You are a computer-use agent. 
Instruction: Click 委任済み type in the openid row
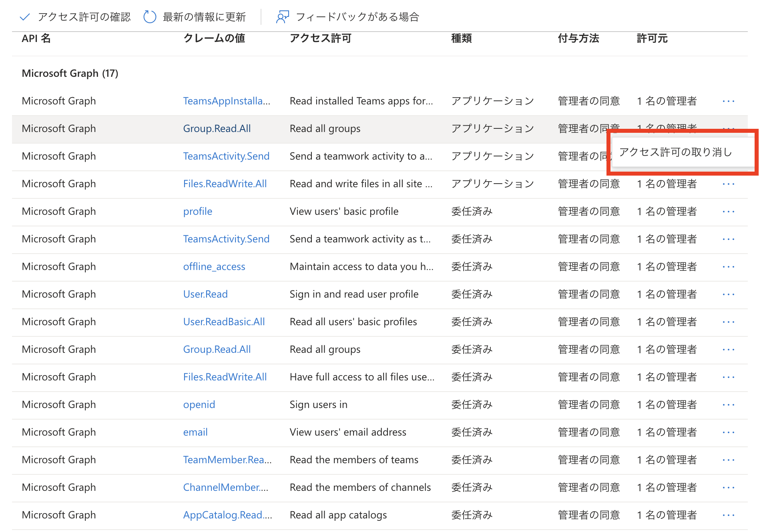472,404
